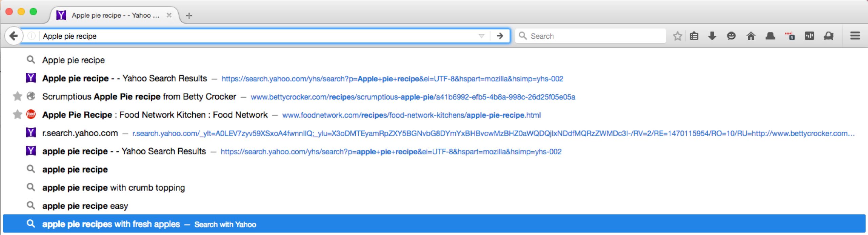The width and height of the screenshot is (868, 235).
Task: Click the search.yahoo.com URL with p=Apple+pie+recipe
Action: coord(393,79)
